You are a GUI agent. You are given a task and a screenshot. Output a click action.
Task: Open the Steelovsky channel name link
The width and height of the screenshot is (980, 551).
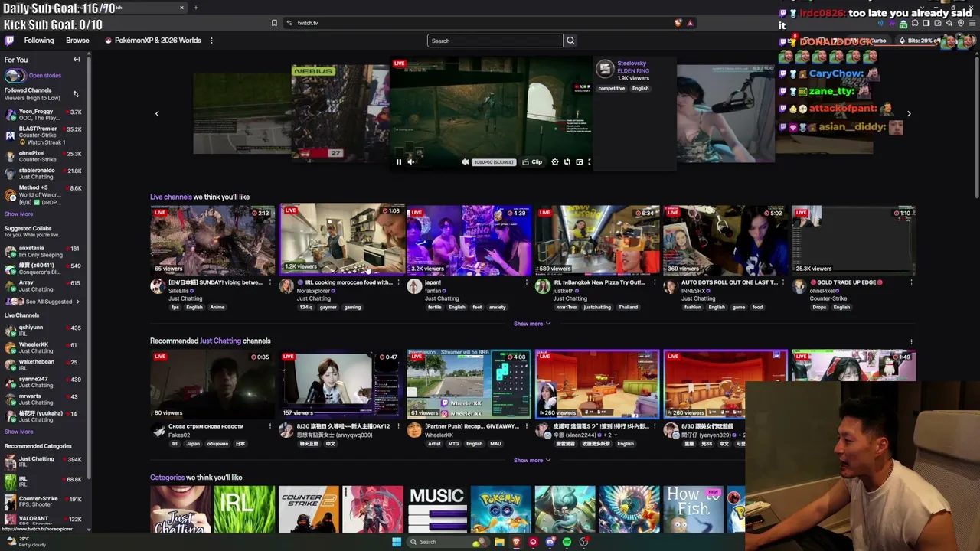(632, 63)
